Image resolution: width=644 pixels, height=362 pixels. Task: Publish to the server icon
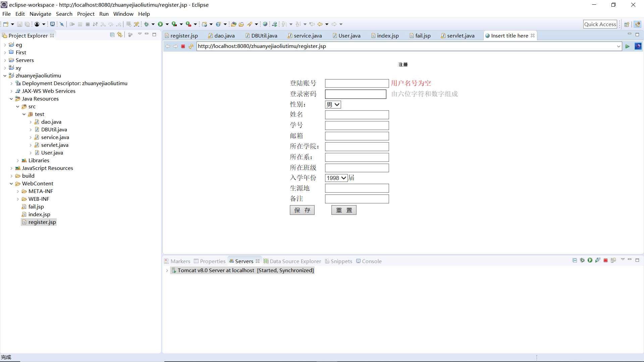click(613, 260)
